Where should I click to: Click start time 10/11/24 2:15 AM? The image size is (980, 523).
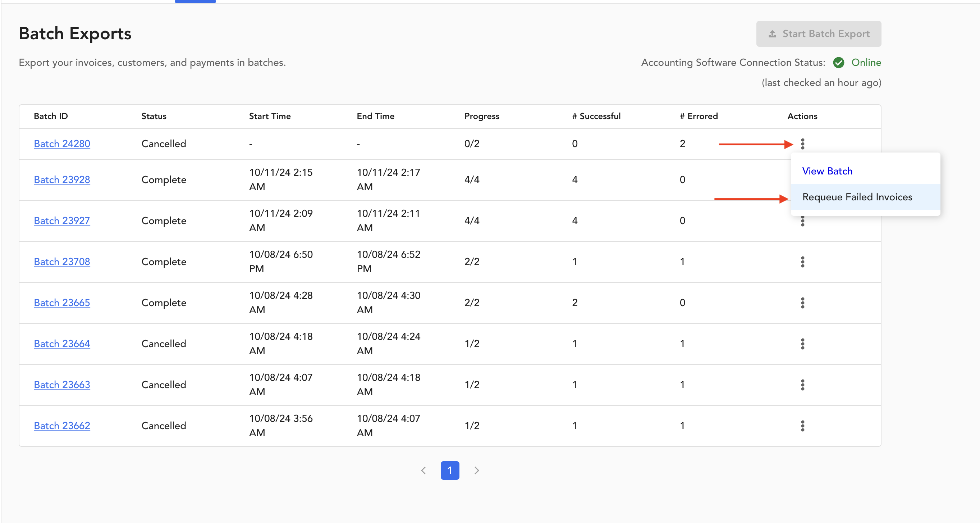point(281,179)
